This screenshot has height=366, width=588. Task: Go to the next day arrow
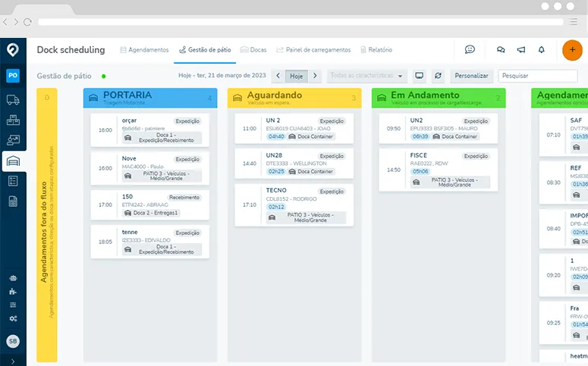(x=315, y=76)
